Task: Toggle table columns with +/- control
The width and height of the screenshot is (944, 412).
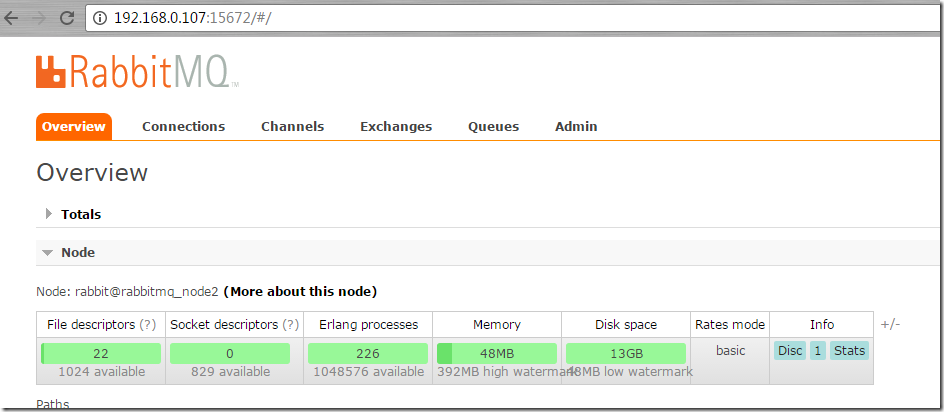Action: coord(890,324)
